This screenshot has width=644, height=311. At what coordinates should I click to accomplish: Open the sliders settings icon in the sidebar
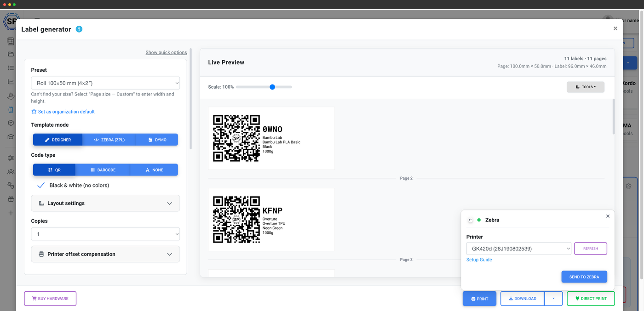pos(11,158)
